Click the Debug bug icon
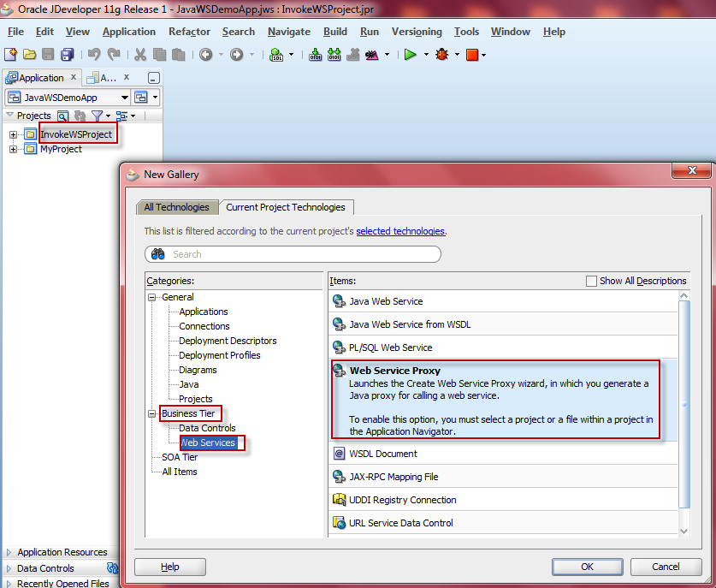This screenshot has height=588, width=716. (441, 55)
